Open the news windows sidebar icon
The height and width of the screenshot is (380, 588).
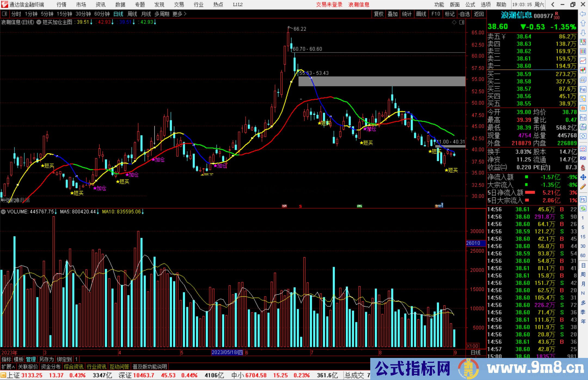pos(583,80)
